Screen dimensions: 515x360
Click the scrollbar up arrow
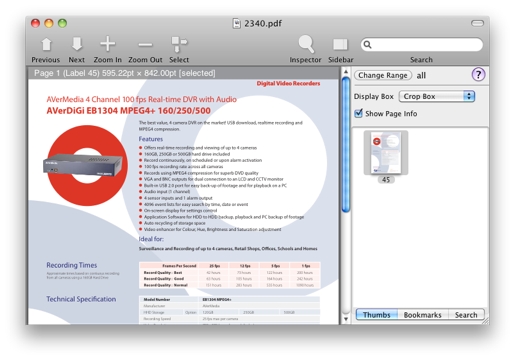pos(346,71)
